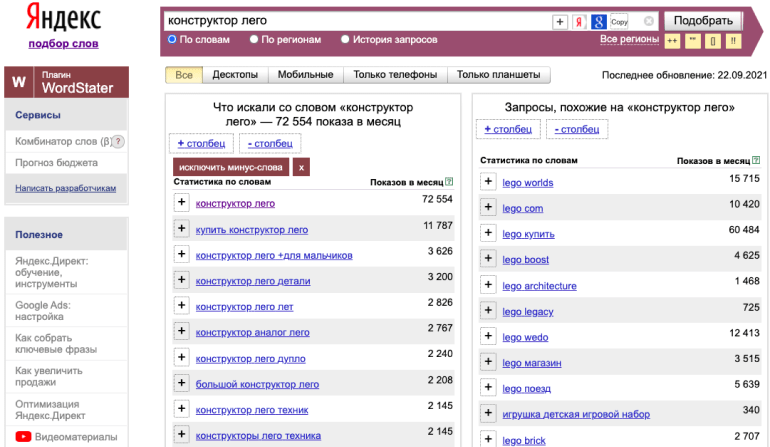Switch to the Мобильные tab
The image size is (770, 447).
[x=305, y=75]
